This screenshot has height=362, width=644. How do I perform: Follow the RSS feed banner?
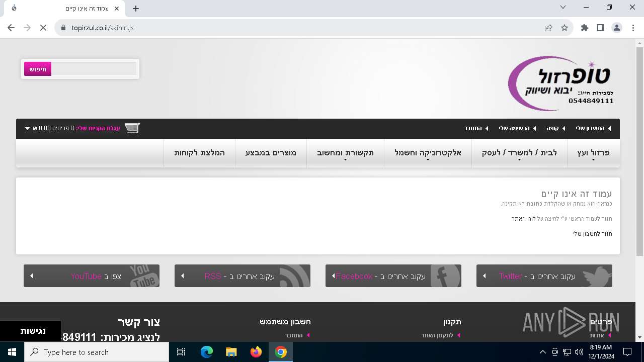click(243, 276)
